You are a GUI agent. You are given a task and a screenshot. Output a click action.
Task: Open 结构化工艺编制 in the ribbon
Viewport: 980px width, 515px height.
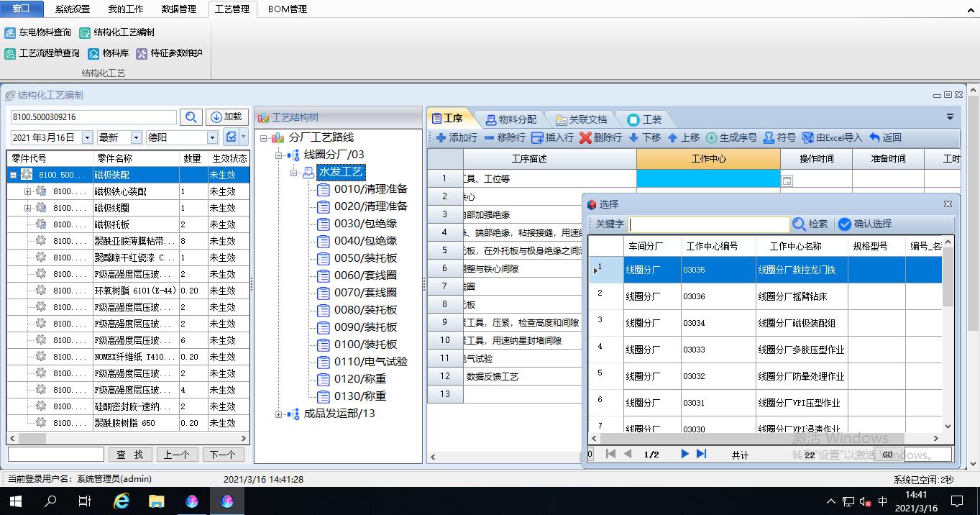(116, 32)
